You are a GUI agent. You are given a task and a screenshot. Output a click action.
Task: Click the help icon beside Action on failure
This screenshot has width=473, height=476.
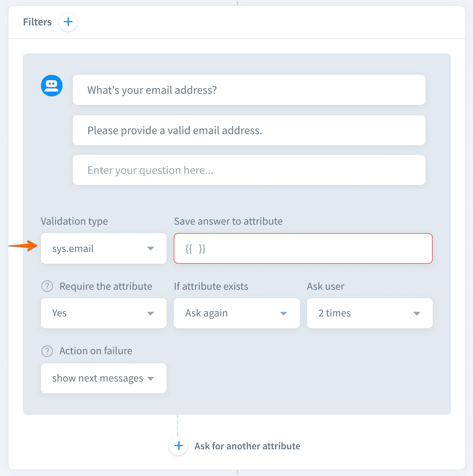(x=47, y=351)
